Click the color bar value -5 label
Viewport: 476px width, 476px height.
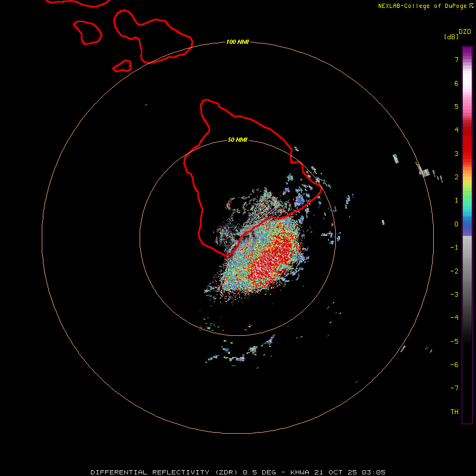[454, 342]
